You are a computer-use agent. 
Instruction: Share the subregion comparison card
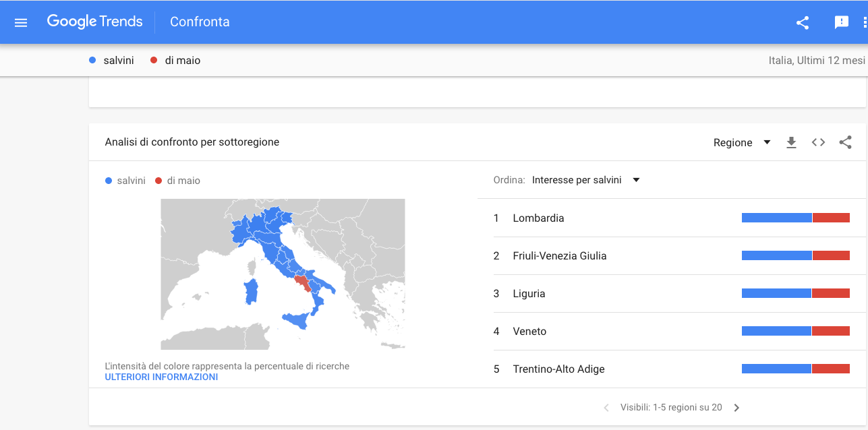845,142
